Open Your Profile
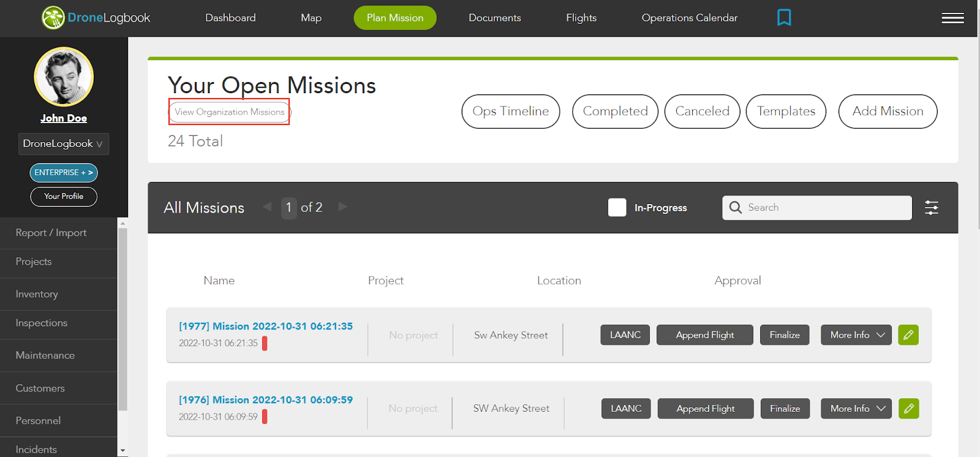Image resolution: width=980 pixels, height=457 pixels. coord(64,197)
